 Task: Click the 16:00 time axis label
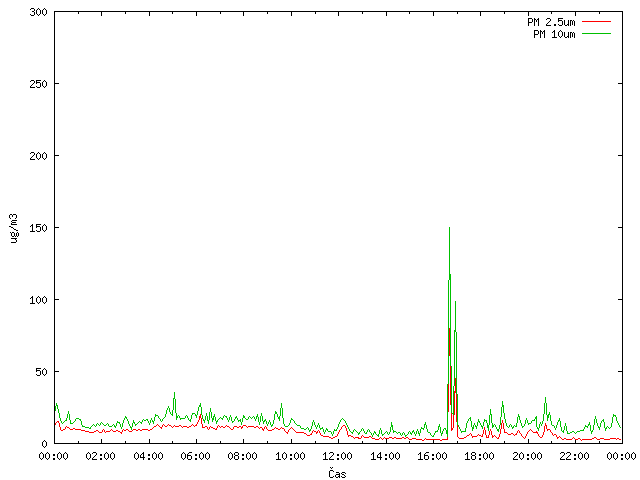(x=432, y=456)
